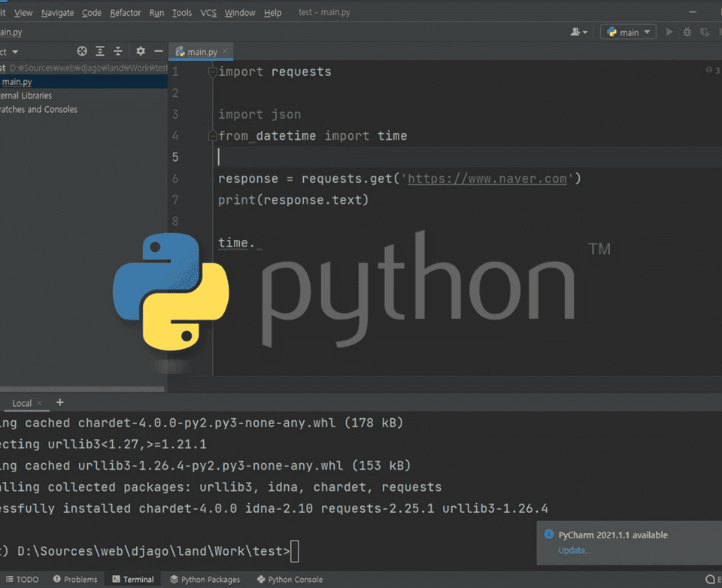Place cursor on line 5 of editor
Screen dimensions: 722x588
pos(467,157)
